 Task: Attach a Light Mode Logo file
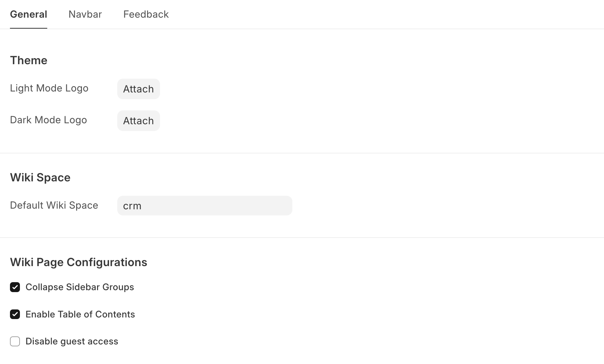(138, 89)
